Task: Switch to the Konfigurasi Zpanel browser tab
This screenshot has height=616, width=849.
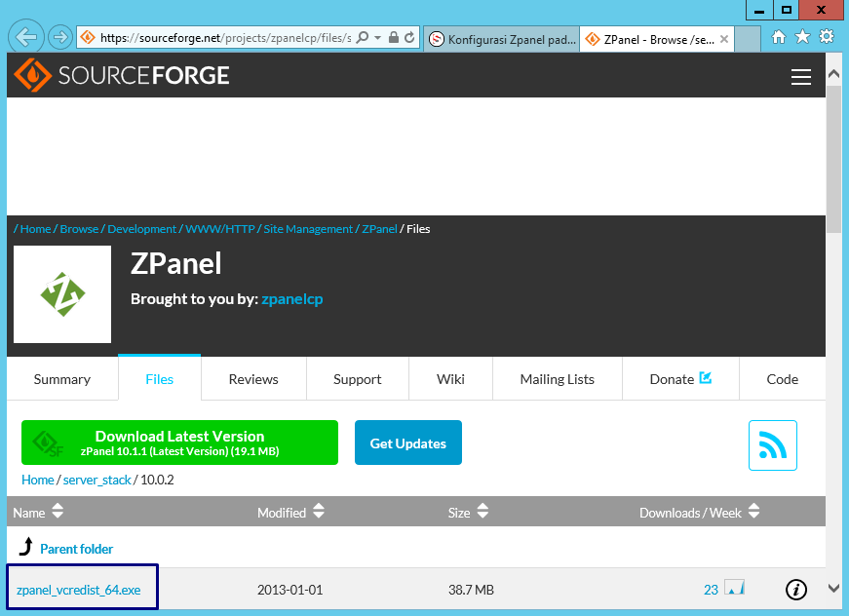Action: 500,40
